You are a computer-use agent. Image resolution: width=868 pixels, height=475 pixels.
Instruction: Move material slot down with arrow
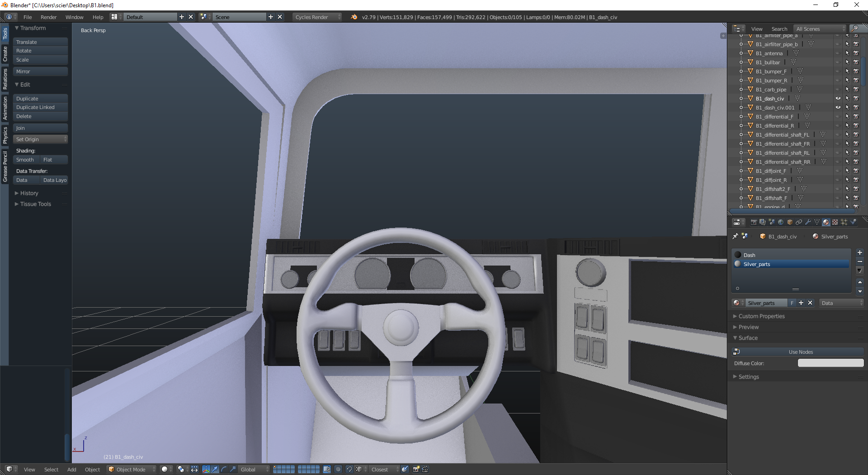[x=860, y=291]
